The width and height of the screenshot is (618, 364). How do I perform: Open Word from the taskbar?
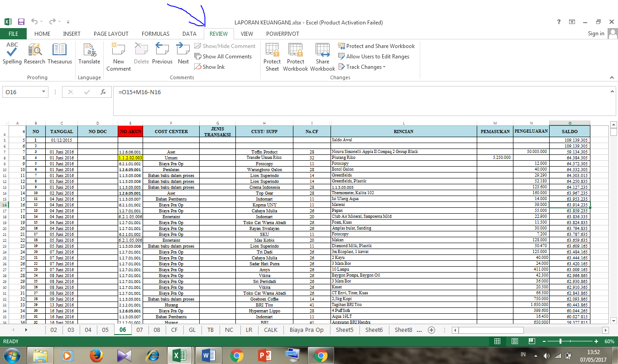(208, 355)
